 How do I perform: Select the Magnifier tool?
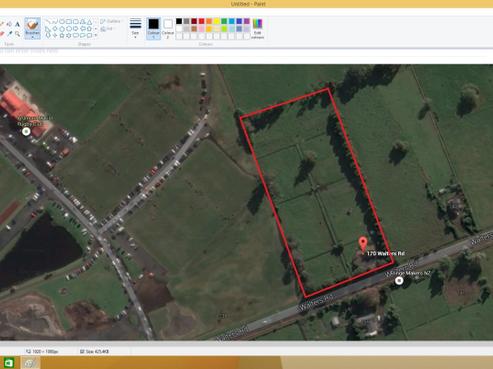click(x=17, y=34)
